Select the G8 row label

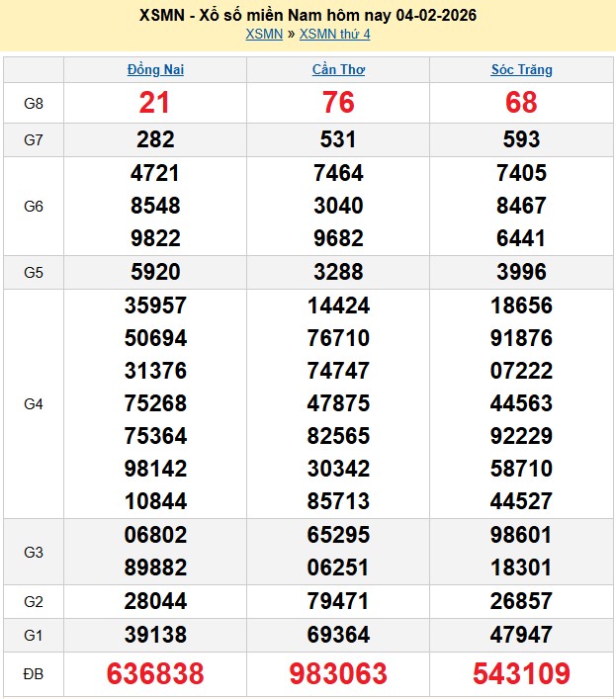pyautogui.click(x=34, y=103)
